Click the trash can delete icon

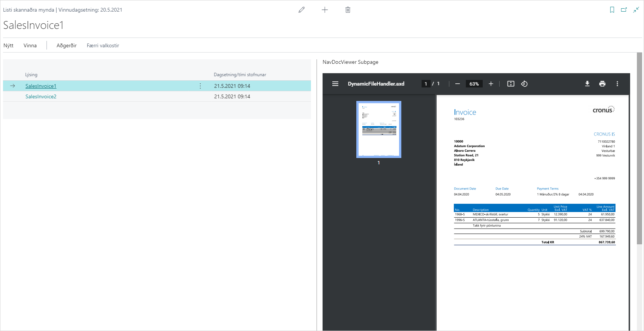(348, 10)
